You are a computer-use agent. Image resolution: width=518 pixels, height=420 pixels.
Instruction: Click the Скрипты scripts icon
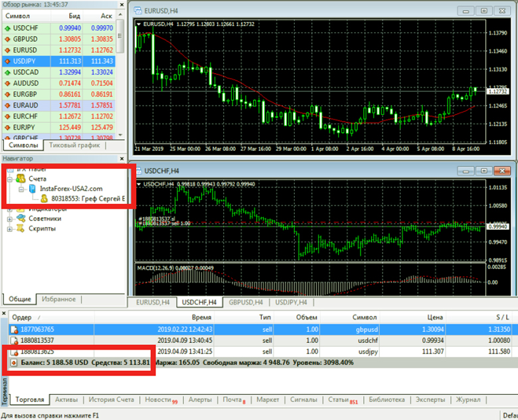click(21, 228)
